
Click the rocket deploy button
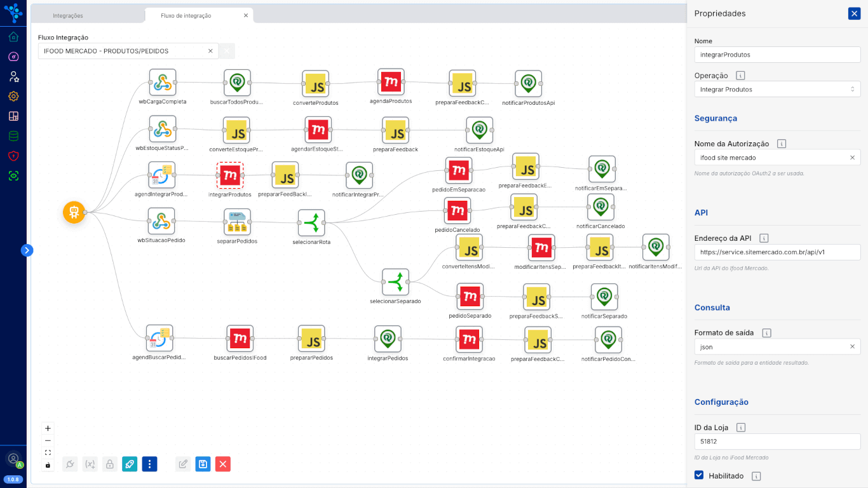tap(130, 464)
